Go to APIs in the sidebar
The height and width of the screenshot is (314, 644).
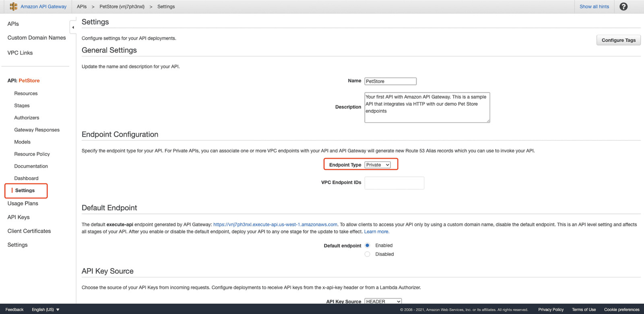(x=13, y=24)
